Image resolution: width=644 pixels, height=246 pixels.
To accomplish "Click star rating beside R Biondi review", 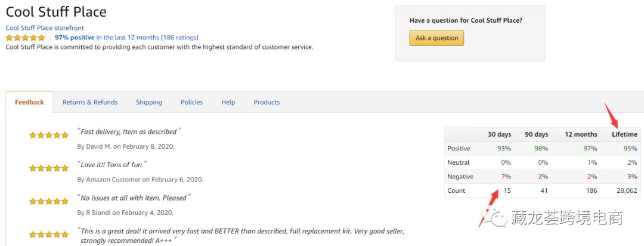I will click(49, 202).
